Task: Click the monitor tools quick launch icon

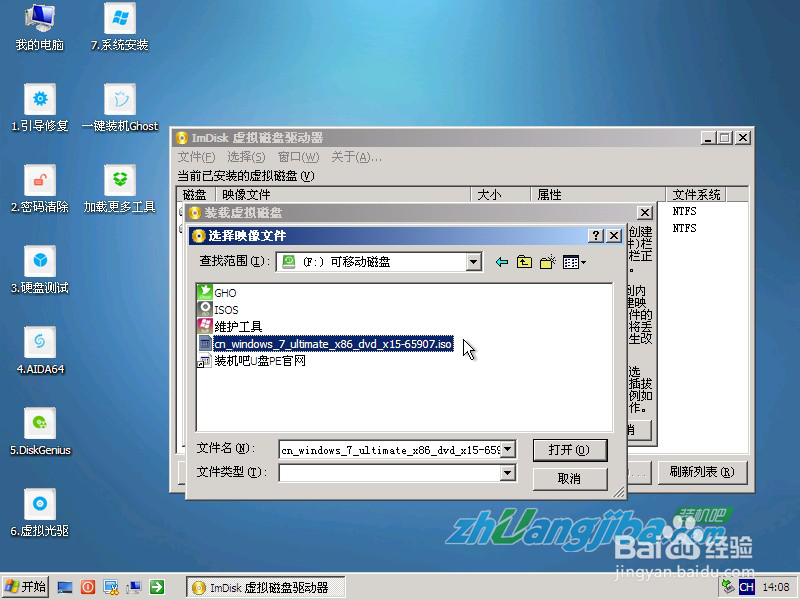Action: click(x=111, y=587)
